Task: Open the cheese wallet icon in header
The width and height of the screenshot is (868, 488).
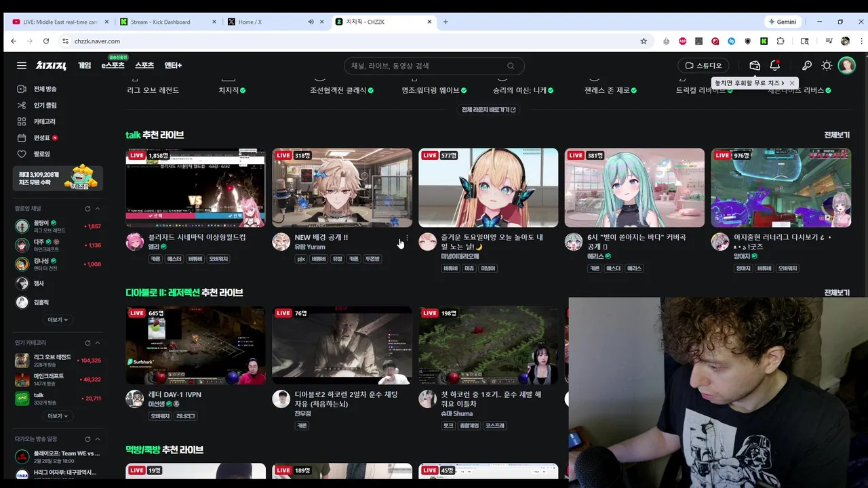Action: coord(755,66)
